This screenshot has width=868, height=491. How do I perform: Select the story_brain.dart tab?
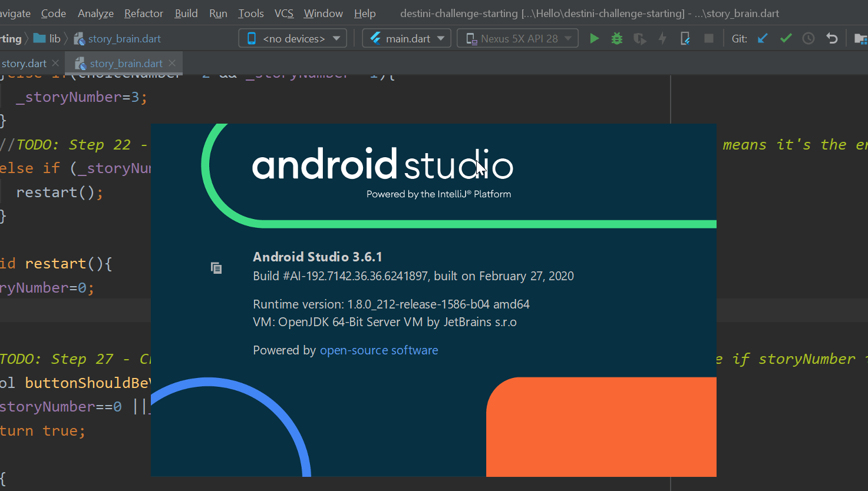point(123,63)
